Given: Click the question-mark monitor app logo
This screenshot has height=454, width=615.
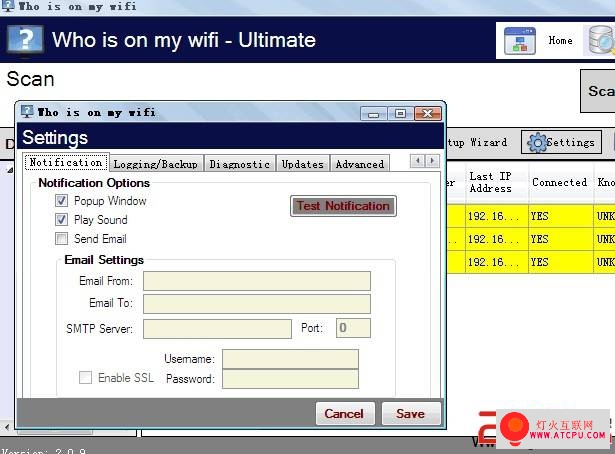Looking at the screenshot, I should [25, 40].
